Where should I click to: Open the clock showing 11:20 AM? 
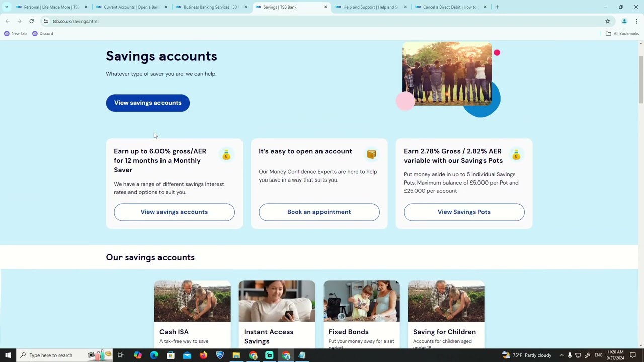[x=616, y=355]
